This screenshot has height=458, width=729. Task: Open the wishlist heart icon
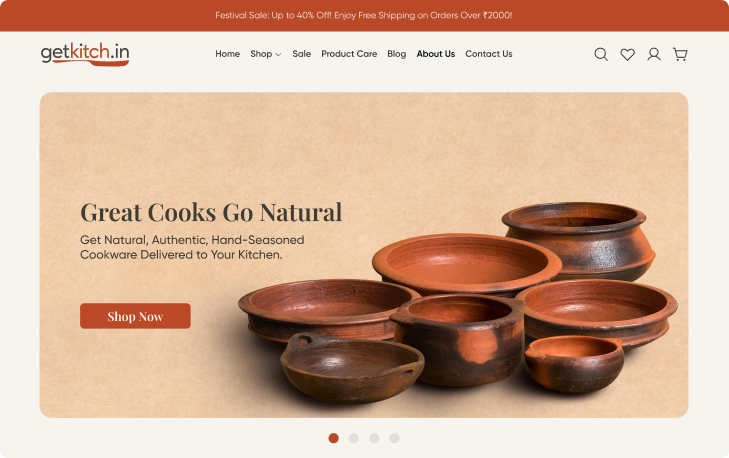(627, 54)
